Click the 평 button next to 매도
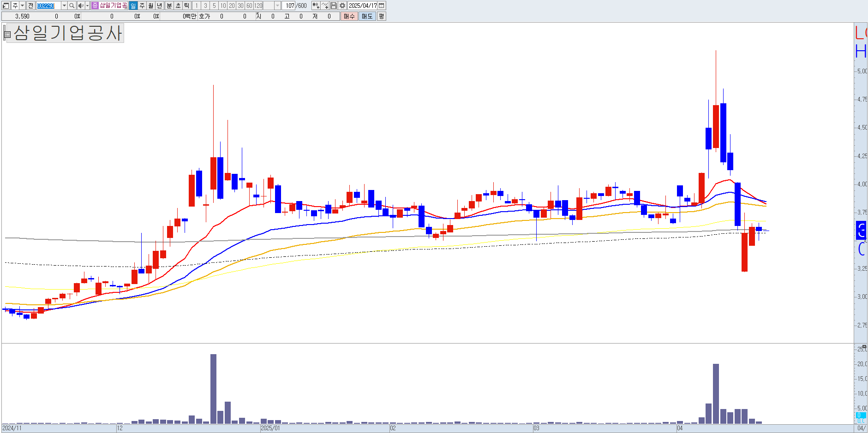 tap(381, 16)
